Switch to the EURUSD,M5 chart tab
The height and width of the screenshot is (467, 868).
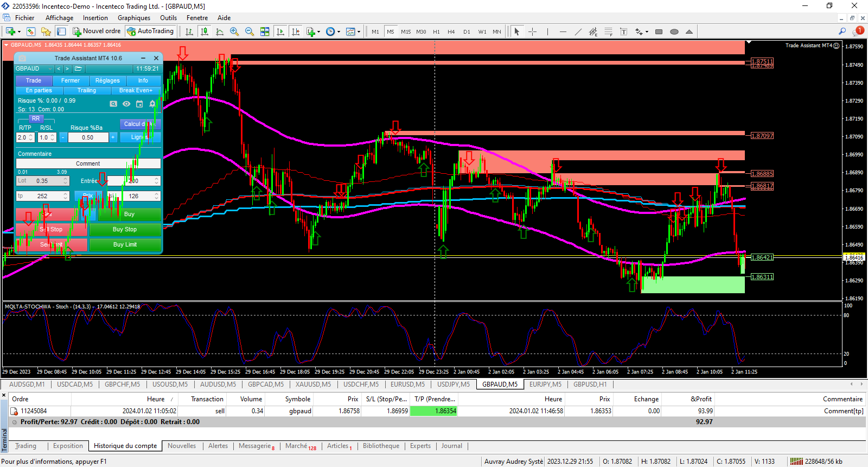point(407,384)
